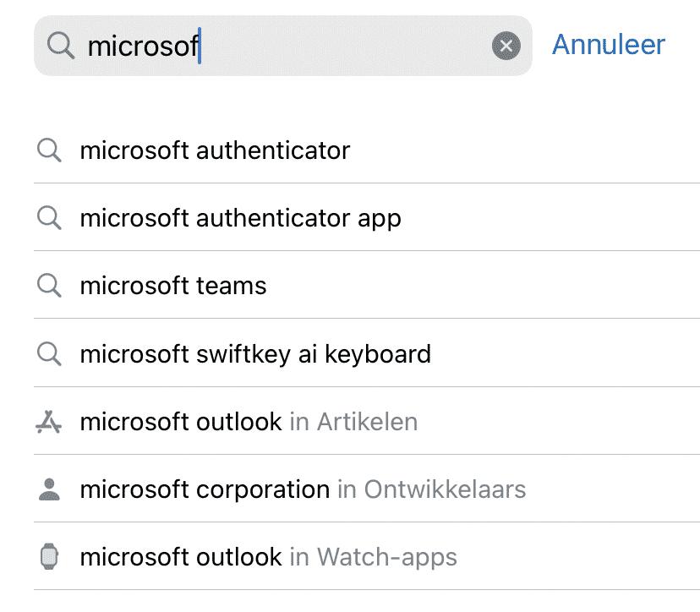Viewport: 700px width, 612px height.
Task: Select 'microsoft authenticator' suggestion
Action: 215,150
